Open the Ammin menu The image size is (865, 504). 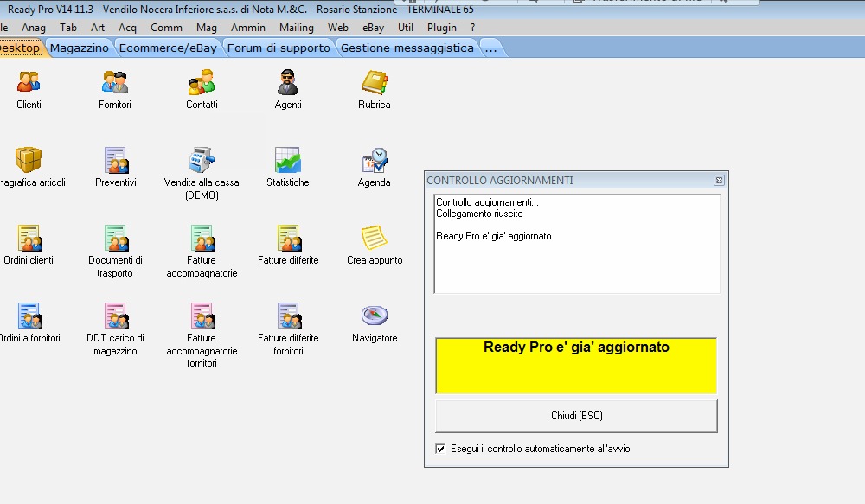pos(248,28)
